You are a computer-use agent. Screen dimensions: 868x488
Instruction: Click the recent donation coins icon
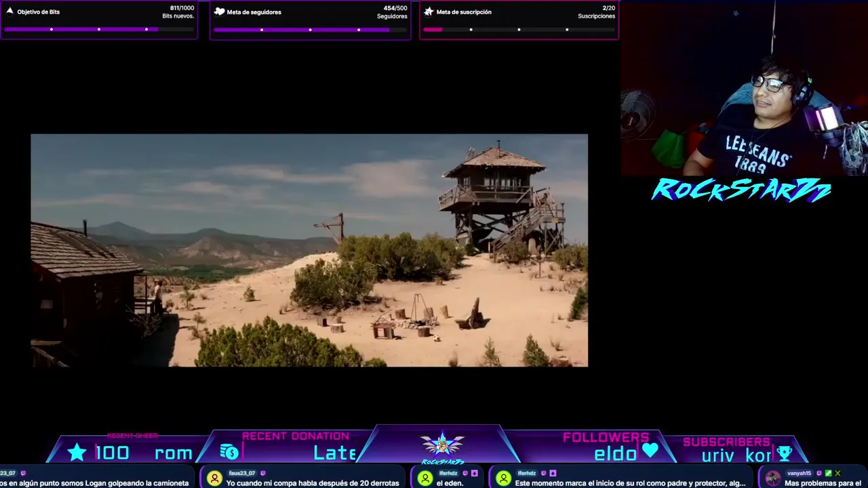[229, 452]
